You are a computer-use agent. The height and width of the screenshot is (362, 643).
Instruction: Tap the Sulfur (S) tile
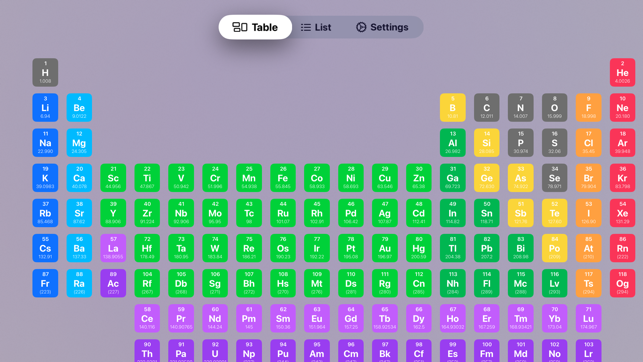pyautogui.click(x=554, y=143)
